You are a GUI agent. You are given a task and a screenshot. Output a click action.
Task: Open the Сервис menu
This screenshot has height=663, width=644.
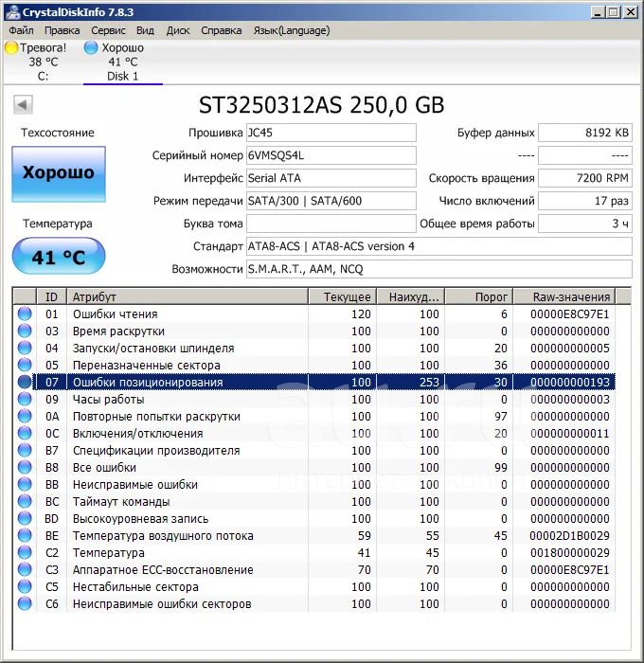108,30
